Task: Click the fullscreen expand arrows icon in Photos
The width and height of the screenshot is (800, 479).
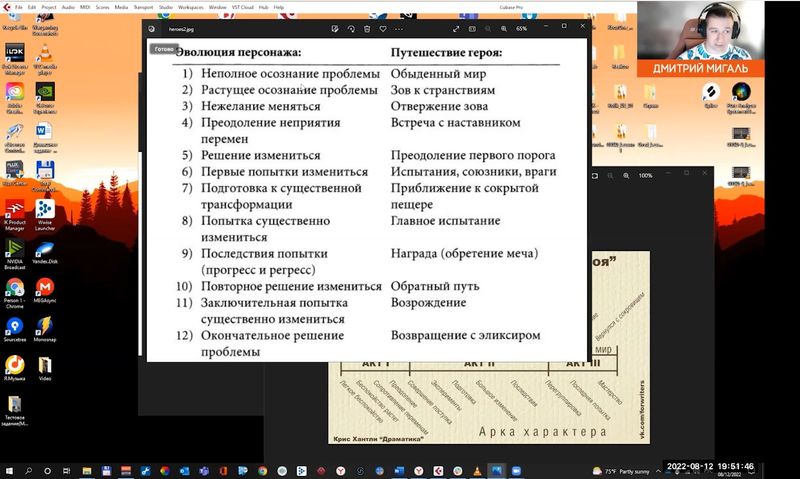Action: 456,29
